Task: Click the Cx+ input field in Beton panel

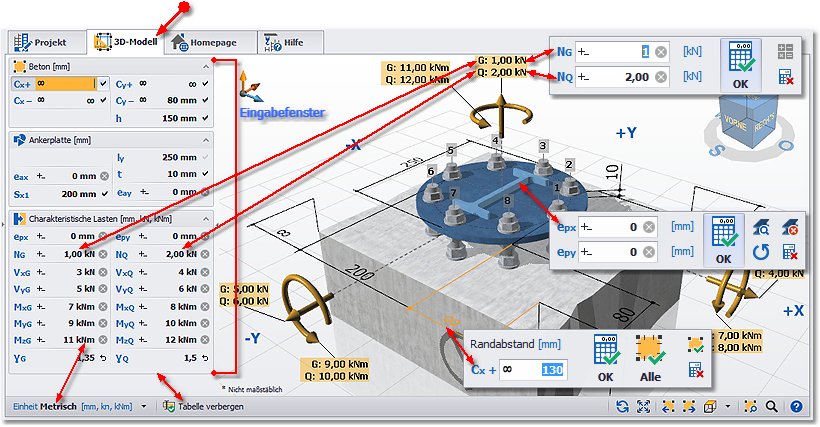Action: [64, 84]
